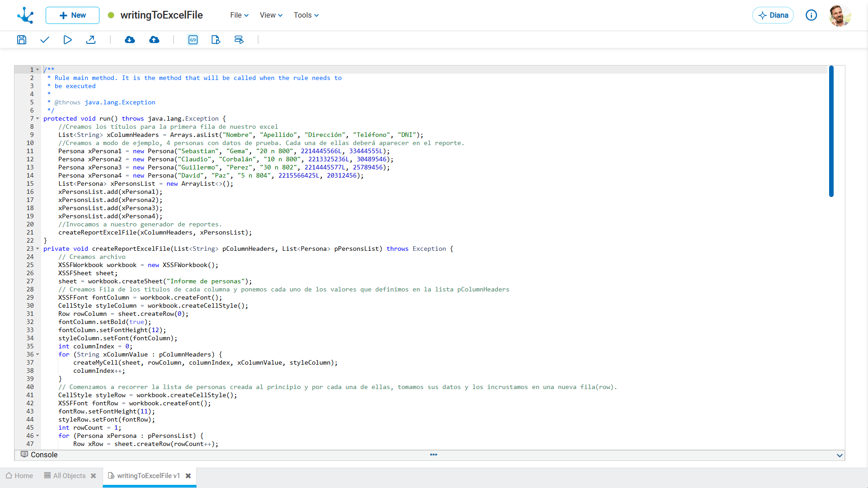
Task: Click the cloud download icon
Action: click(x=130, y=40)
